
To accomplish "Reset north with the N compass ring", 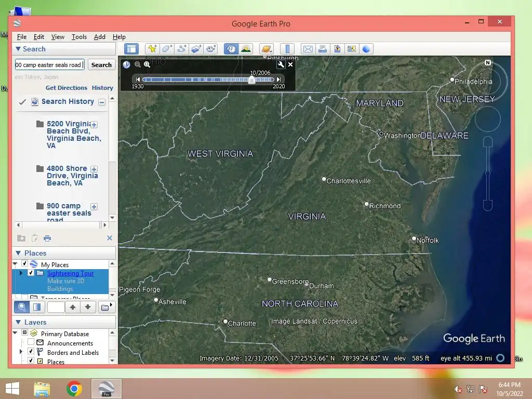I will [x=488, y=63].
